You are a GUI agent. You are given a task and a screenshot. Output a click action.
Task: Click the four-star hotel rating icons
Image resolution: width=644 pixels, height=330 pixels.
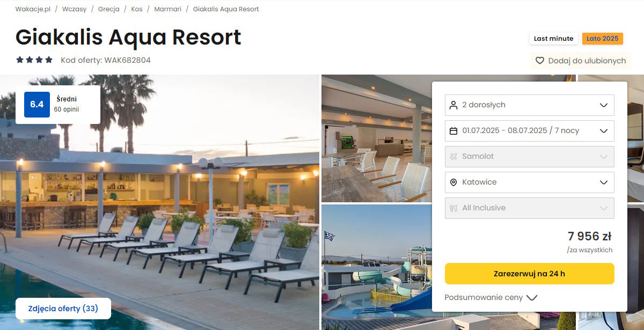point(34,60)
